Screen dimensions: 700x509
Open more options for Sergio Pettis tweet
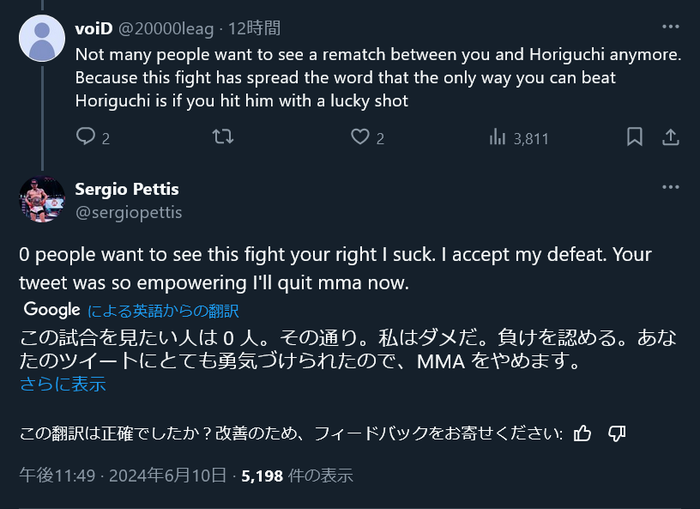(669, 186)
